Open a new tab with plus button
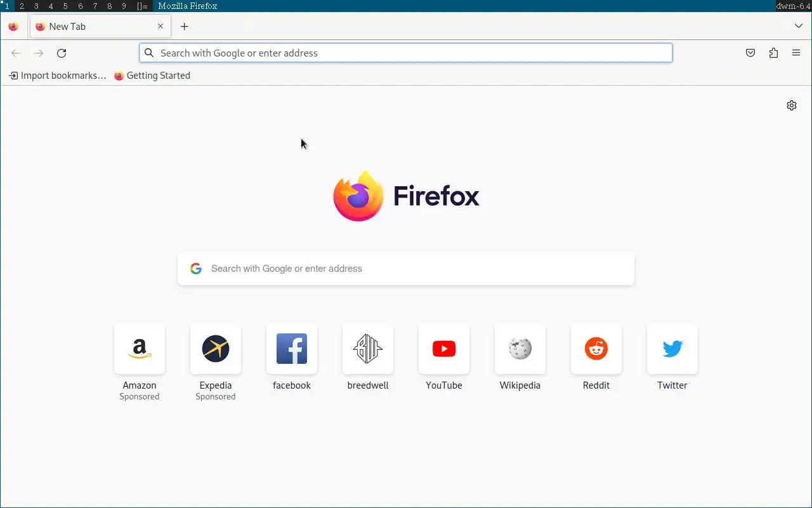This screenshot has height=508, width=812. tap(185, 27)
